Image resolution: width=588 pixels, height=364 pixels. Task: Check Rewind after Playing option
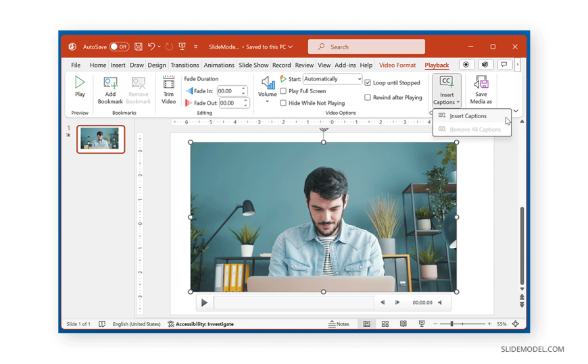368,97
